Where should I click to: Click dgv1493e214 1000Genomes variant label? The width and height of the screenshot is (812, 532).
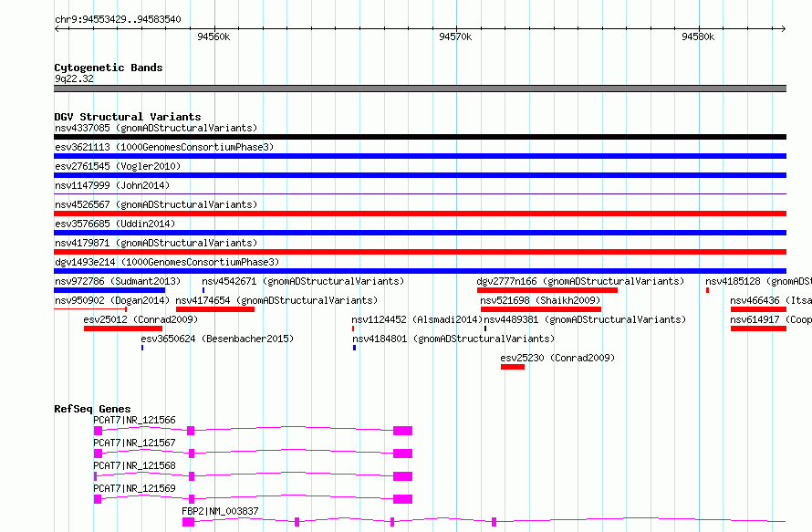coord(167,262)
